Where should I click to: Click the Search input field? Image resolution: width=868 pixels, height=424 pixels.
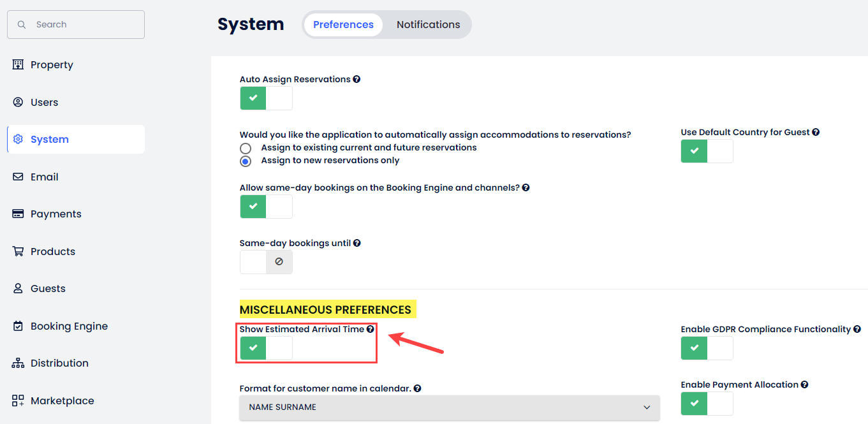click(x=76, y=24)
